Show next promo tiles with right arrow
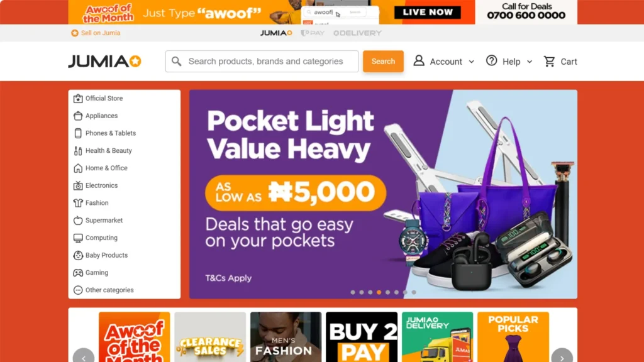The image size is (644, 362). pyautogui.click(x=562, y=358)
